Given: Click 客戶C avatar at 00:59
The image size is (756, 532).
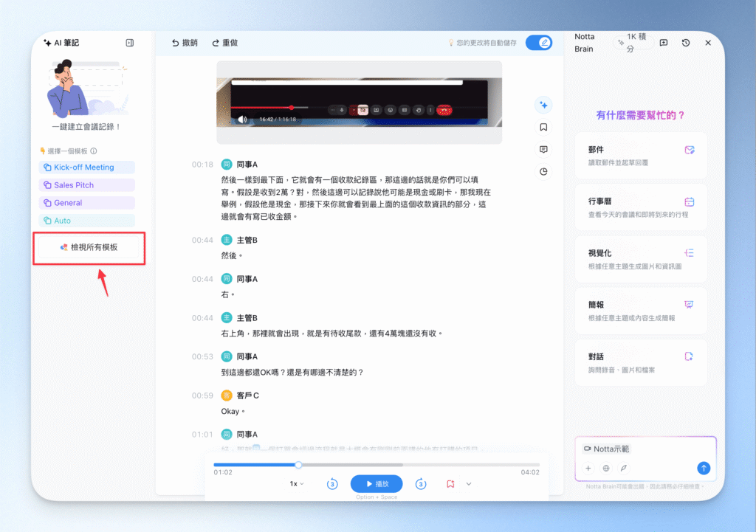Looking at the screenshot, I should (x=227, y=395).
